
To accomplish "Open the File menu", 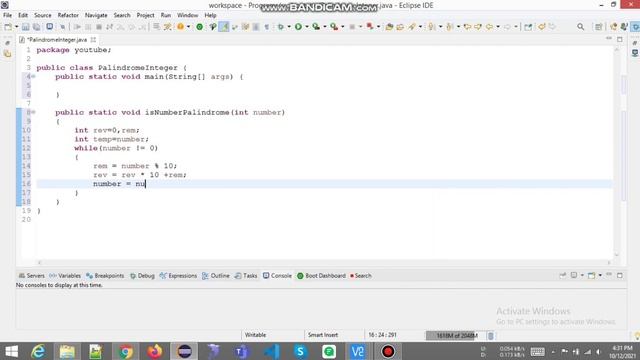I will tap(7, 15).
